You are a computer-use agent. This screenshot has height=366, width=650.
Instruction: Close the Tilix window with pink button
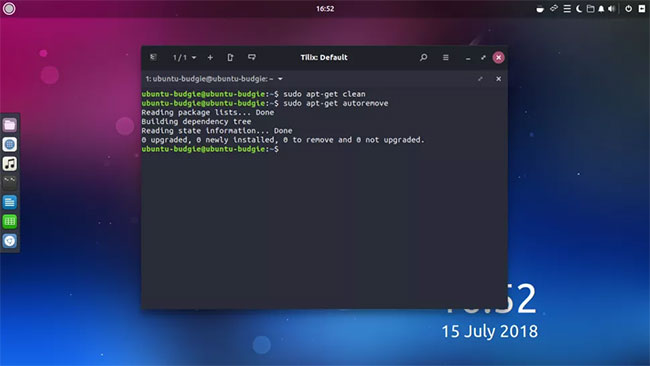pos(498,57)
